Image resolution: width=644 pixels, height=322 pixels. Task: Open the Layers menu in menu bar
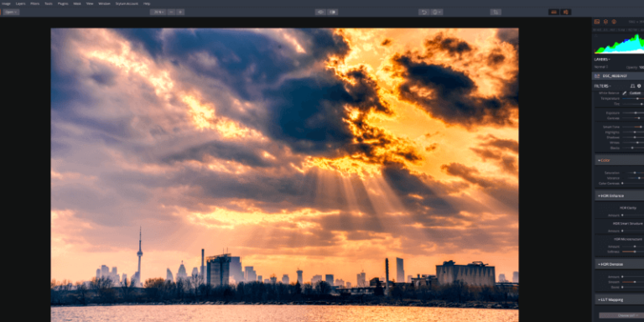tap(20, 3)
